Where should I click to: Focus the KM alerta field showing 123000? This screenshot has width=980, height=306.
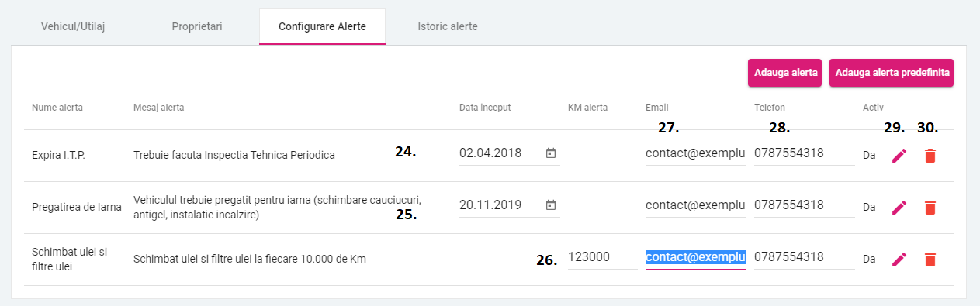[x=603, y=257]
